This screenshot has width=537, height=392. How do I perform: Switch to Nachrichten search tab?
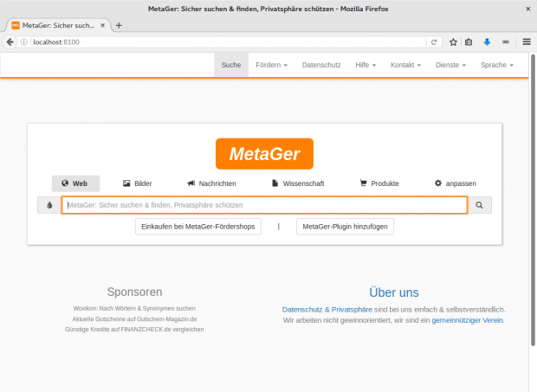(211, 183)
